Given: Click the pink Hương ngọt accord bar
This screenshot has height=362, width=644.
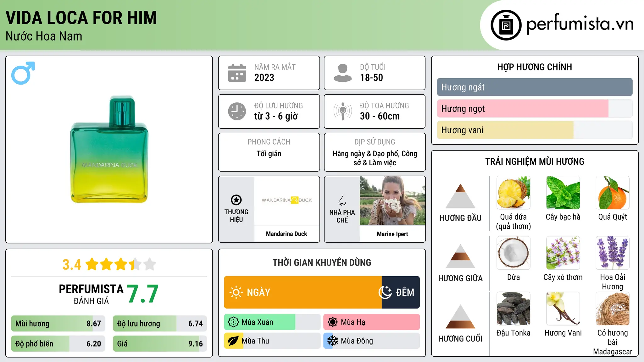Looking at the screenshot, I should pos(535,109).
